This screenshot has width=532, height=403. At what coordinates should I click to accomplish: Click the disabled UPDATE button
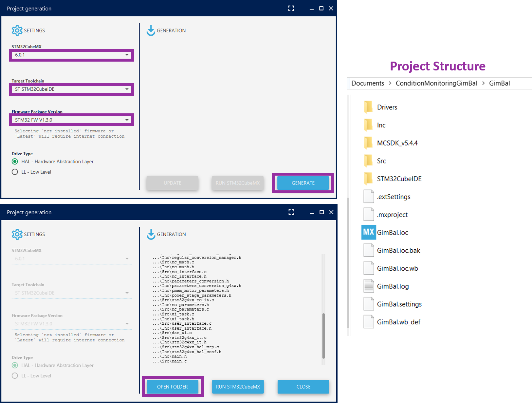[x=173, y=183]
